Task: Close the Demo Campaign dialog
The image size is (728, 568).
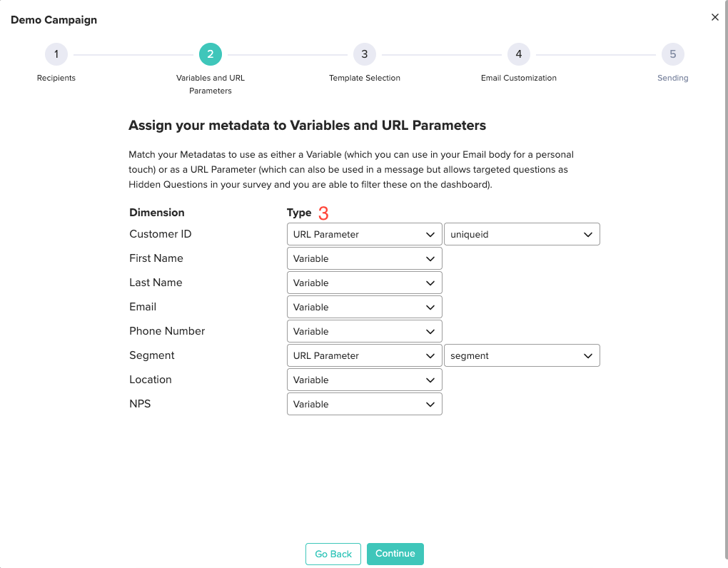Action: pyautogui.click(x=715, y=17)
